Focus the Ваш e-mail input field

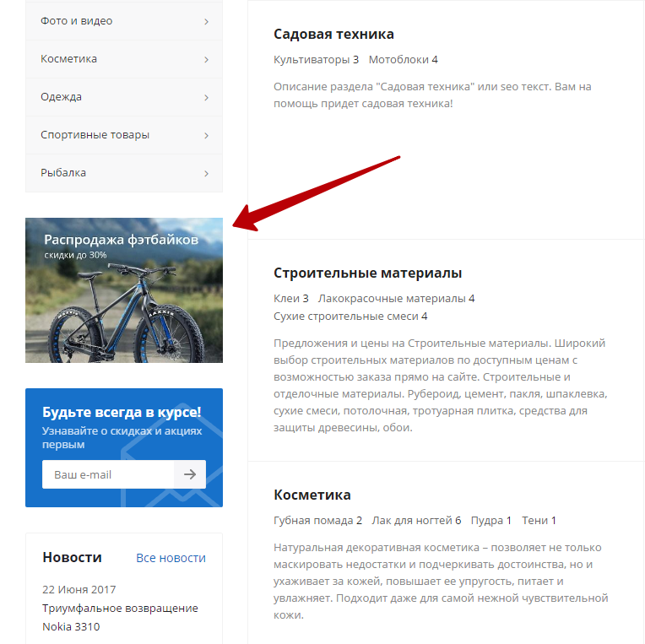pos(108,474)
